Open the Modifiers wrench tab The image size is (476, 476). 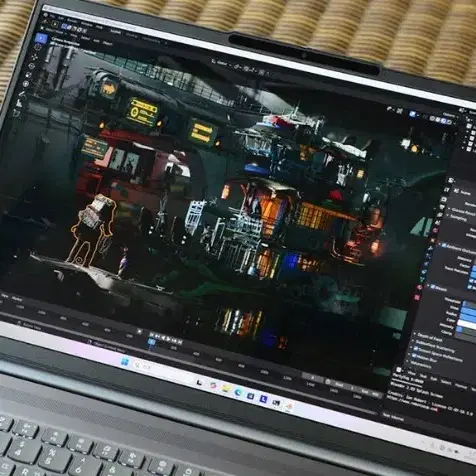[x=430, y=248]
